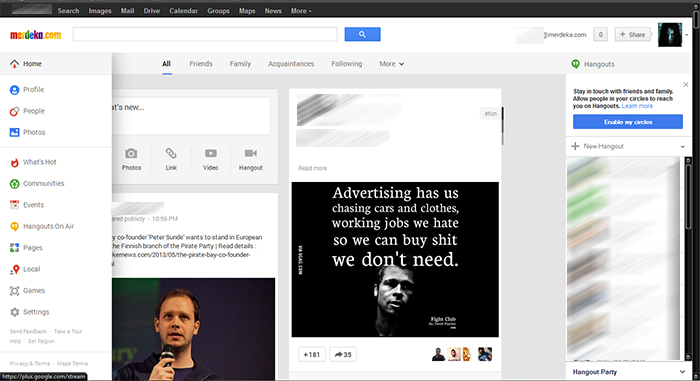Click the green Hangouts header icon
This screenshot has width=700, height=381.
(x=575, y=64)
